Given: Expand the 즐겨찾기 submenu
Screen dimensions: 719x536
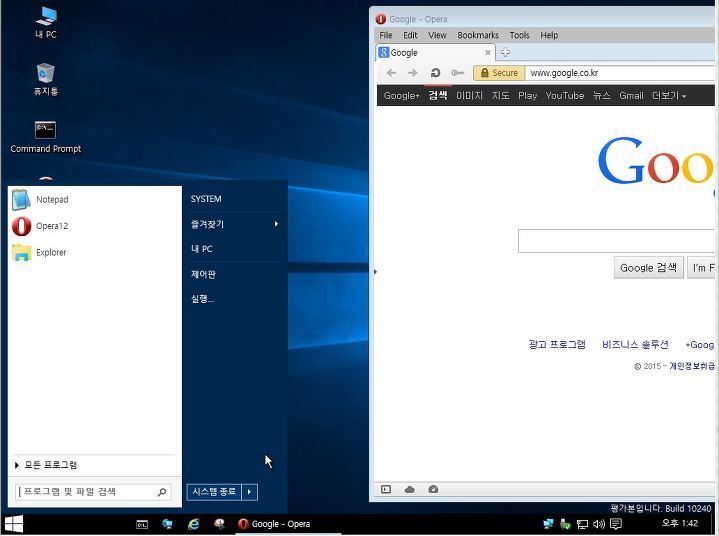Looking at the screenshot, I should coord(234,224).
